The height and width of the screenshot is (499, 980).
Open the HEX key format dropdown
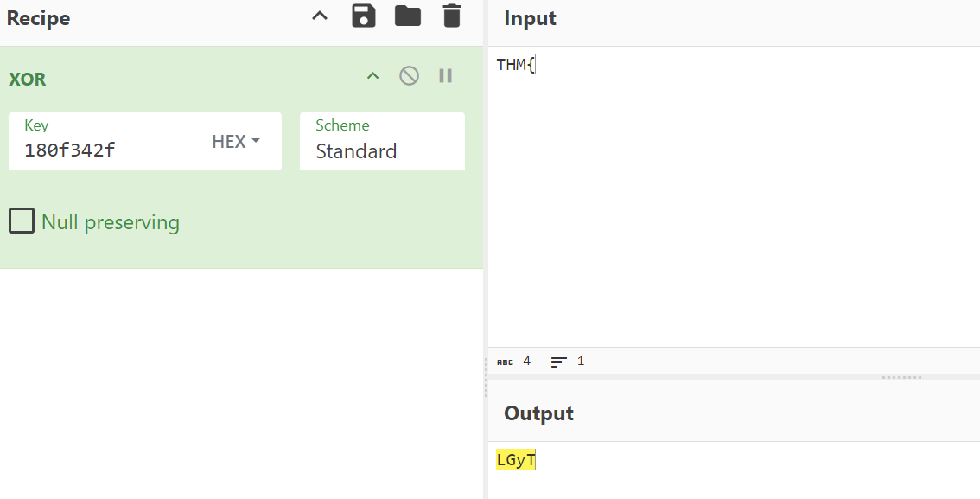click(236, 141)
